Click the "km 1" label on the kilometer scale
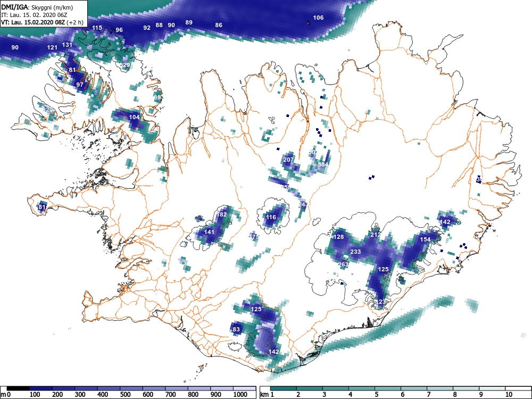 click(267, 395)
